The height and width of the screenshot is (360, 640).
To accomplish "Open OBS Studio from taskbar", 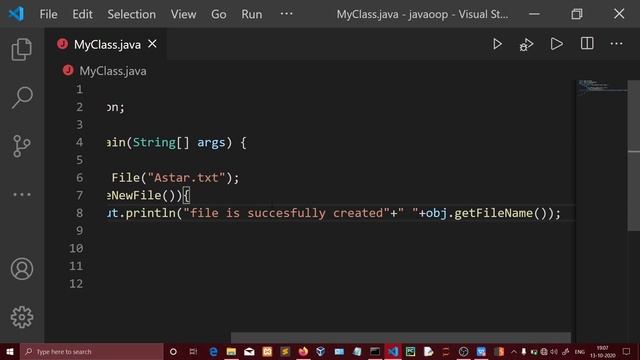I will pos(463,351).
